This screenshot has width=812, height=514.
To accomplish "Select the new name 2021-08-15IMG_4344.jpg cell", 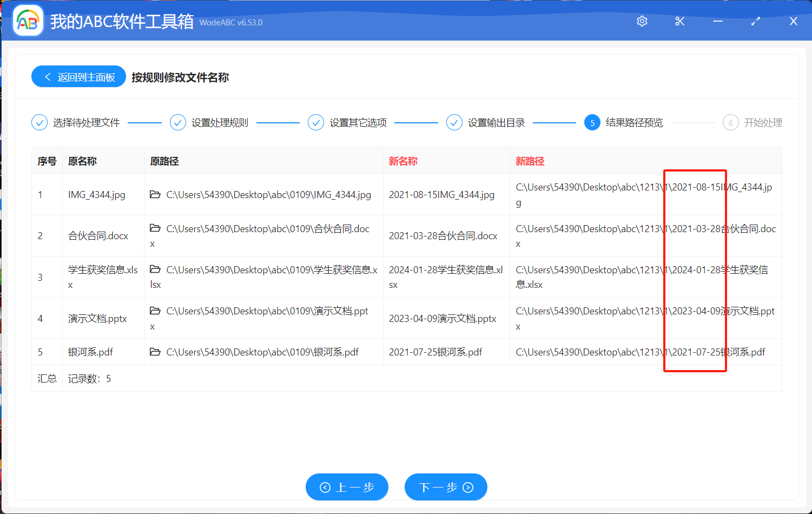I will click(x=441, y=195).
